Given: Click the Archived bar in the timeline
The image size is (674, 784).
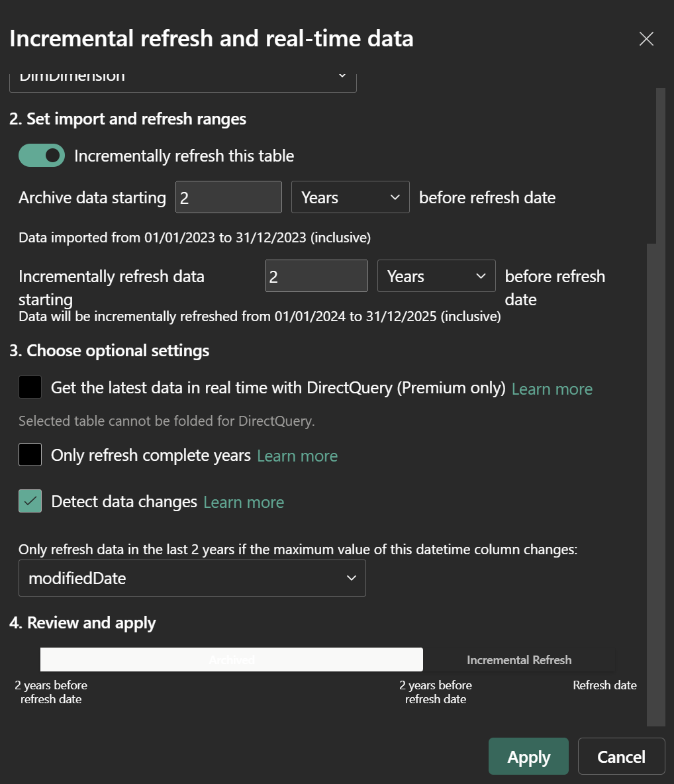Looking at the screenshot, I should click(x=232, y=660).
